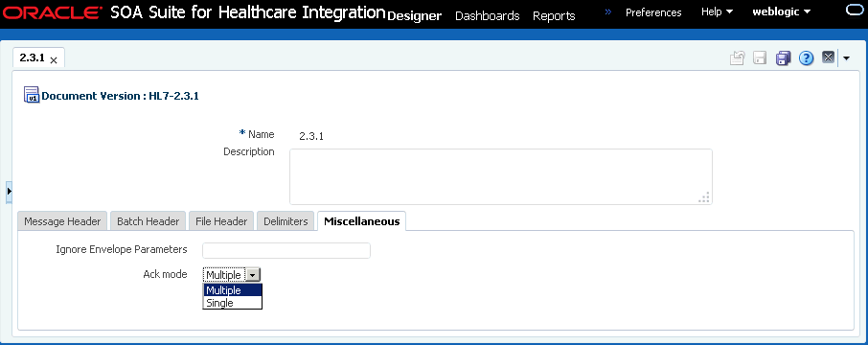Go to Dashboards
The width and height of the screenshot is (868, 345).
pos(487,16)
